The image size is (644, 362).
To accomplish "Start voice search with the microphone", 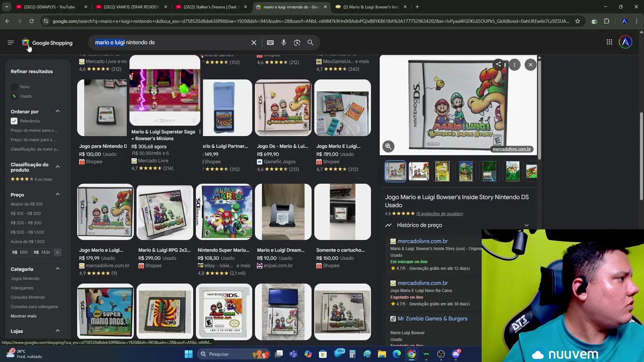I will [x=284, y=43].
